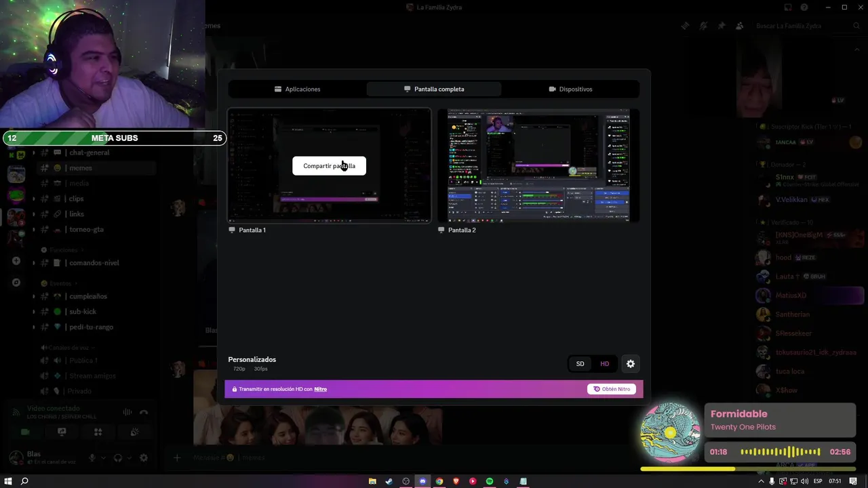Image resolution: width=868 pixels, height=488 pixels.
Task: Switch to the Aplicaciones tab
Action: [x=297, y=89]
